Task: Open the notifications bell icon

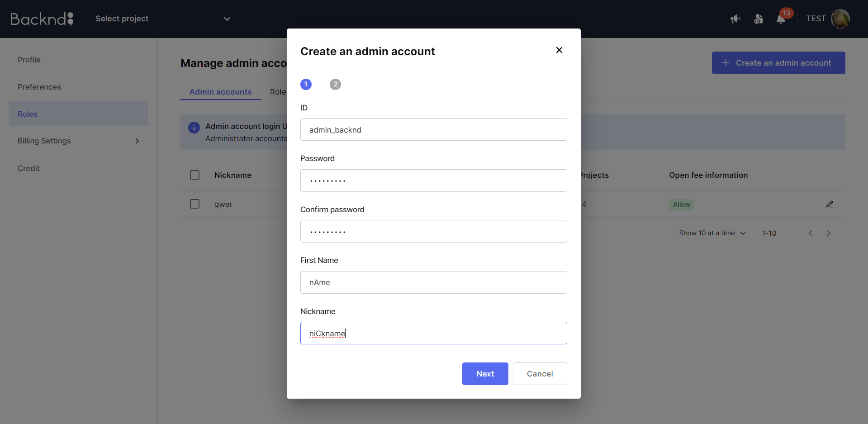Action: tap(781, 19)
